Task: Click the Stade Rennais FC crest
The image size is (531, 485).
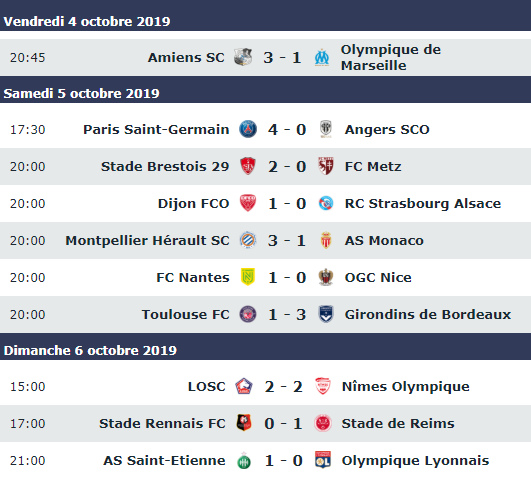Action: [244, 423]
